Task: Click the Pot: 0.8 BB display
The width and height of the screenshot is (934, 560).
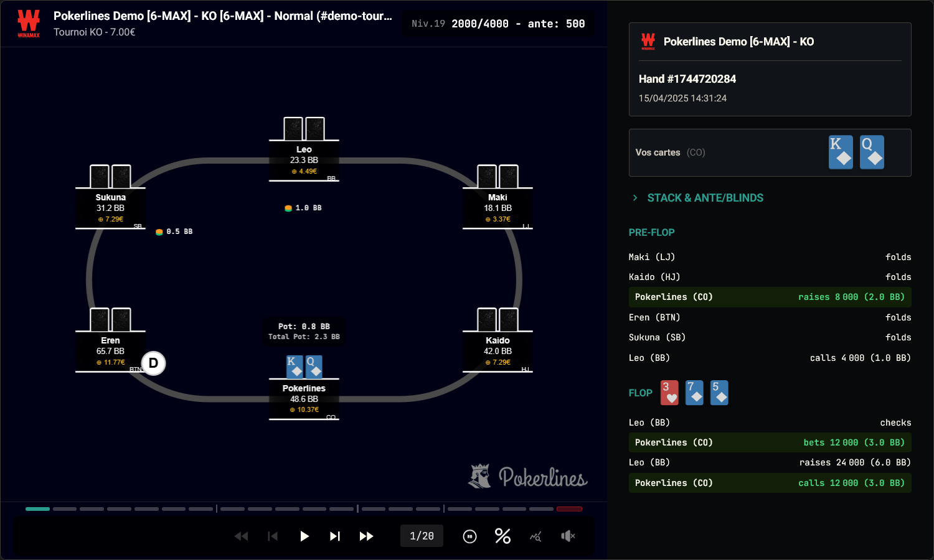Action: point(304,326)
